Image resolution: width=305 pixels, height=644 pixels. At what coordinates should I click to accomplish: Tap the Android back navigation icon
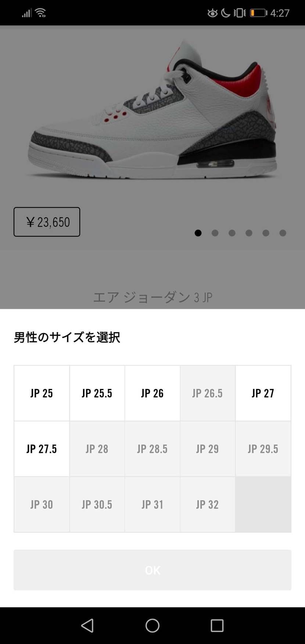87,625
